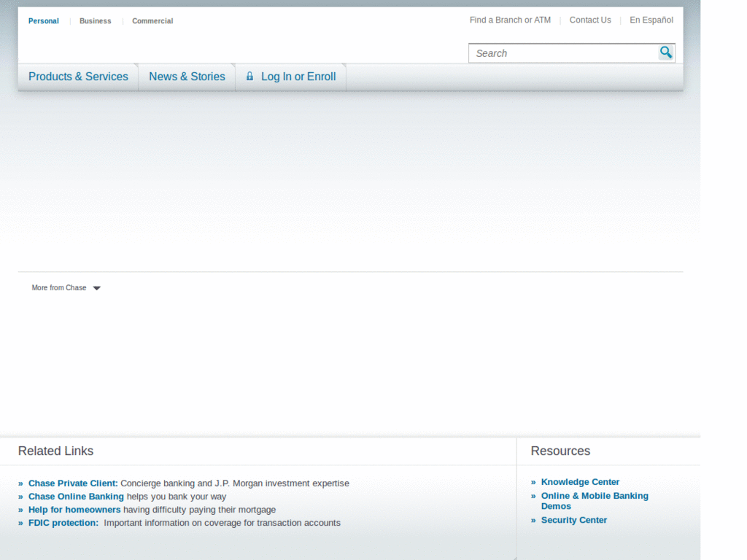Click the search magnifier icon
747x560 pixels.
tap(666, 52)
